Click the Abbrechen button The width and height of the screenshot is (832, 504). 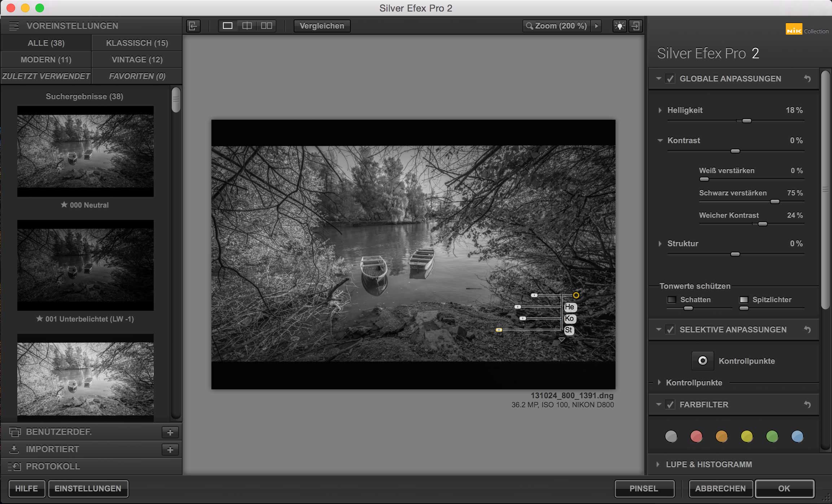tap(720, 488)
